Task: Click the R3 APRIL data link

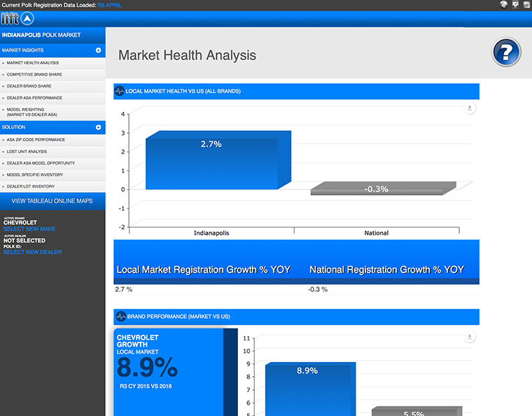Action: coord(109,5)
